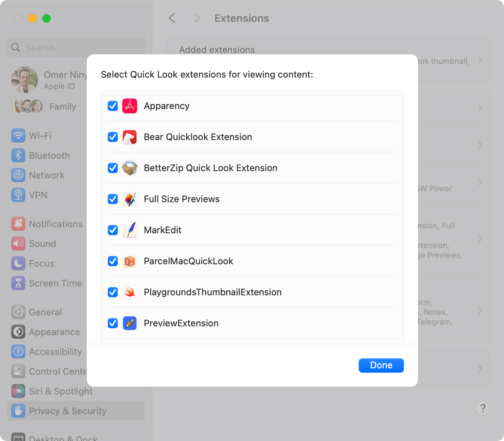Click the Focus moon icon

(x=18, y=264)
